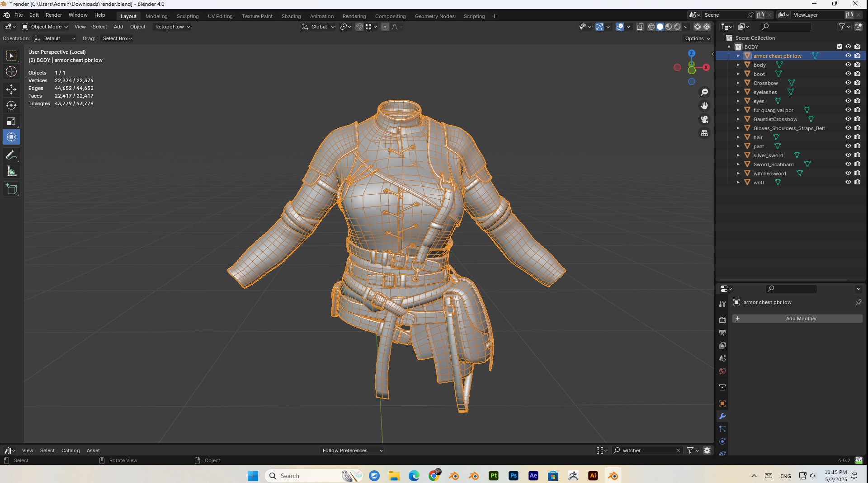868x483 pixels.
Task: Pin the armor chest pbr low properties
Action: pyautogui.click(x=858, y=302)
